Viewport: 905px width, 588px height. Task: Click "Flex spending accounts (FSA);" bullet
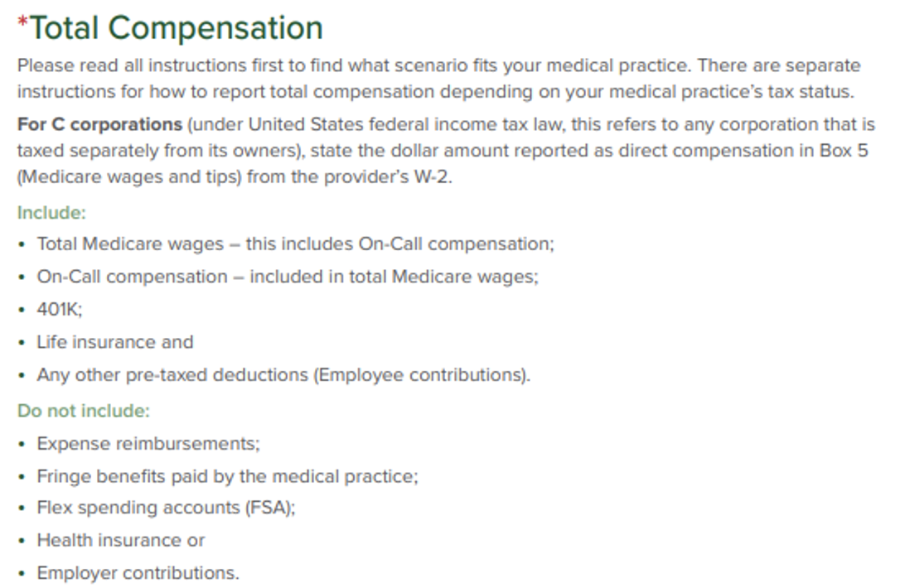(x=166, y=508)
